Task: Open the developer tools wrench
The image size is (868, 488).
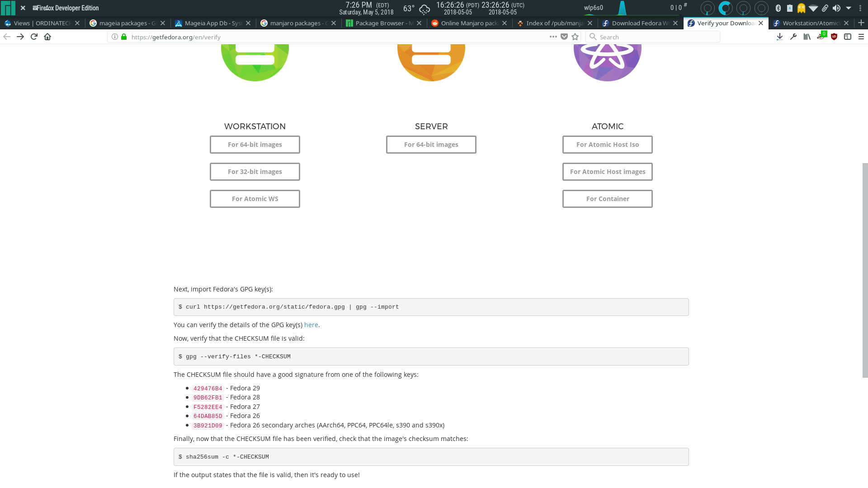Action: [x=793, y=37]
